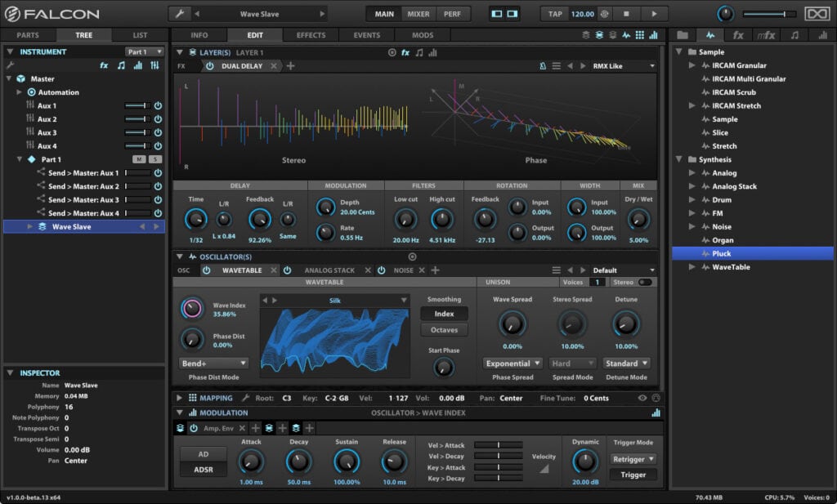
Task: Click the modulation bars icon right of Modulation header
Action: click(x=656, y=413)
